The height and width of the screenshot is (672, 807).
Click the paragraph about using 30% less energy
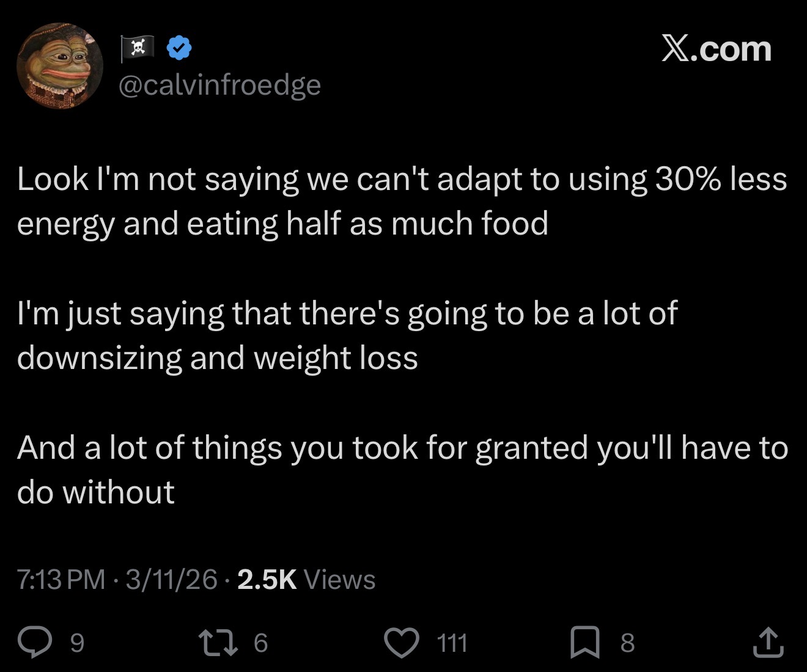coord(402,201)
